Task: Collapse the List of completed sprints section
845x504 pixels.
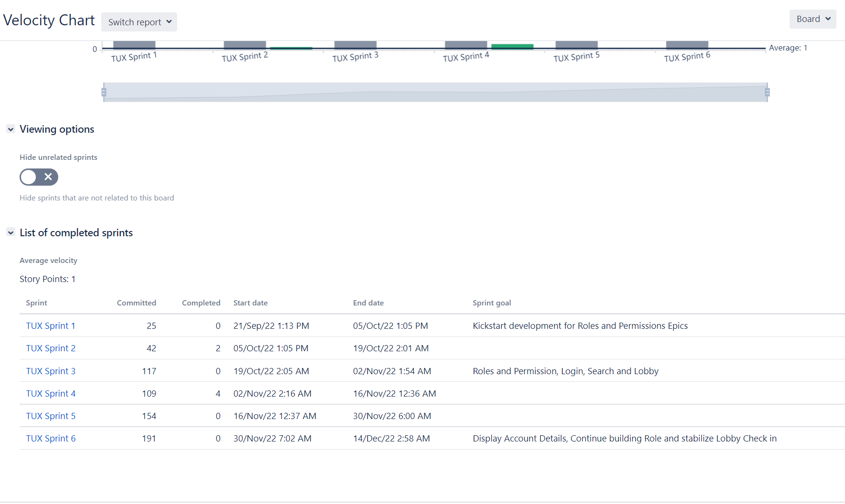Action: tap(11, 233)
